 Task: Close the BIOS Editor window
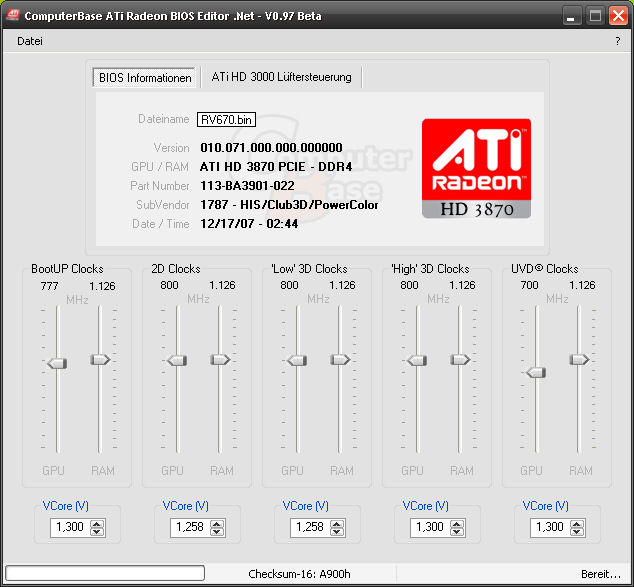point(618,16)
